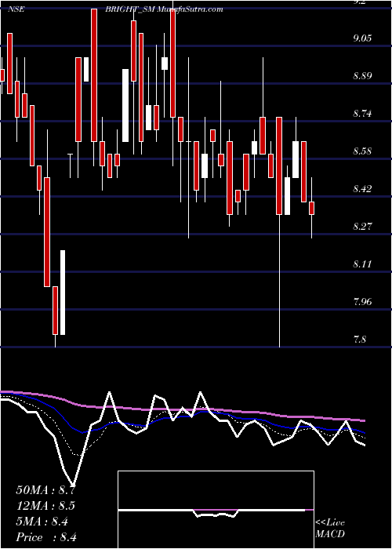Click the NSE exchange label
This screenshot has height=549, width=392.
coord(16,9)
